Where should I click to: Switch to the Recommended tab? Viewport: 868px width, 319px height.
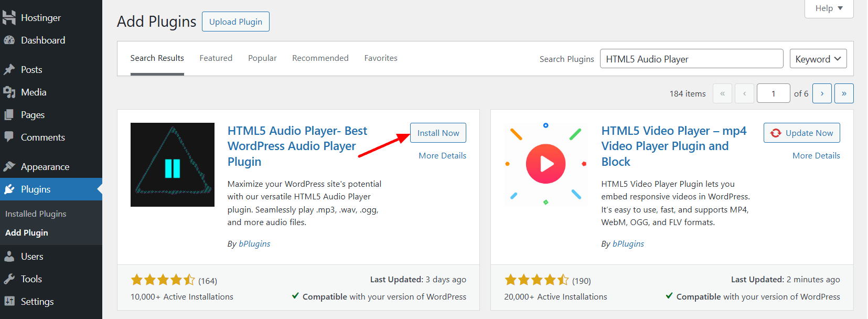[x=320, y=58]
